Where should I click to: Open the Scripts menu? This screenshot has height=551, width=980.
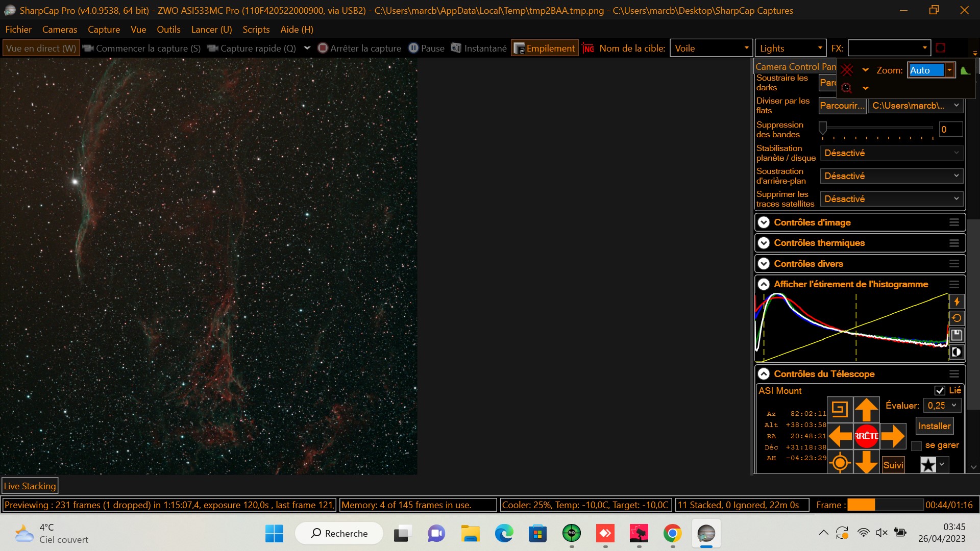[256, 30]
